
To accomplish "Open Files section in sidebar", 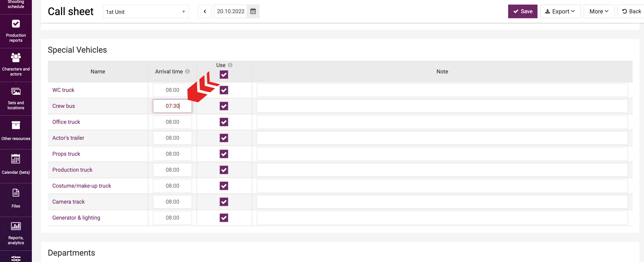I will coord(16,199).
